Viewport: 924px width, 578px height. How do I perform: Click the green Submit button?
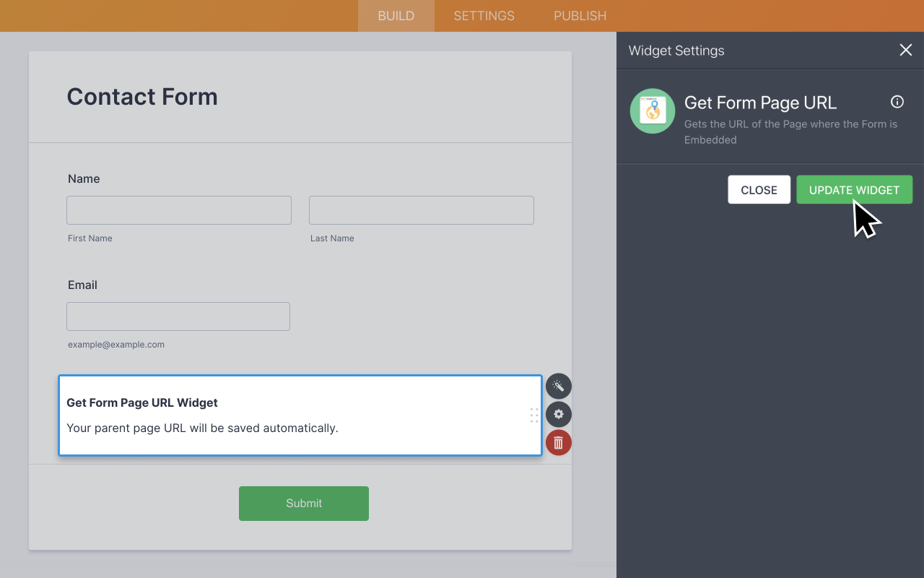303,503
